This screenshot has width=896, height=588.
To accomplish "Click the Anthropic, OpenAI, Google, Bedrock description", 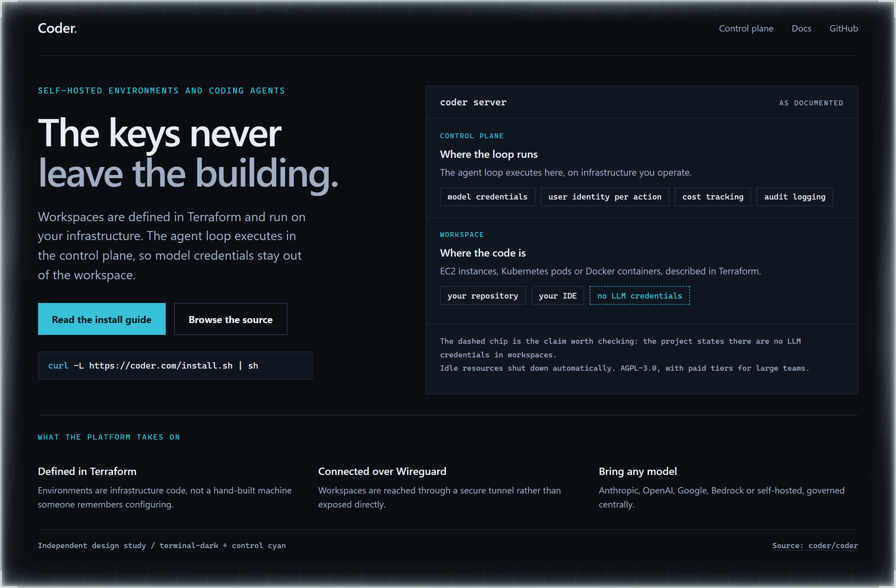I will (721, 497).
